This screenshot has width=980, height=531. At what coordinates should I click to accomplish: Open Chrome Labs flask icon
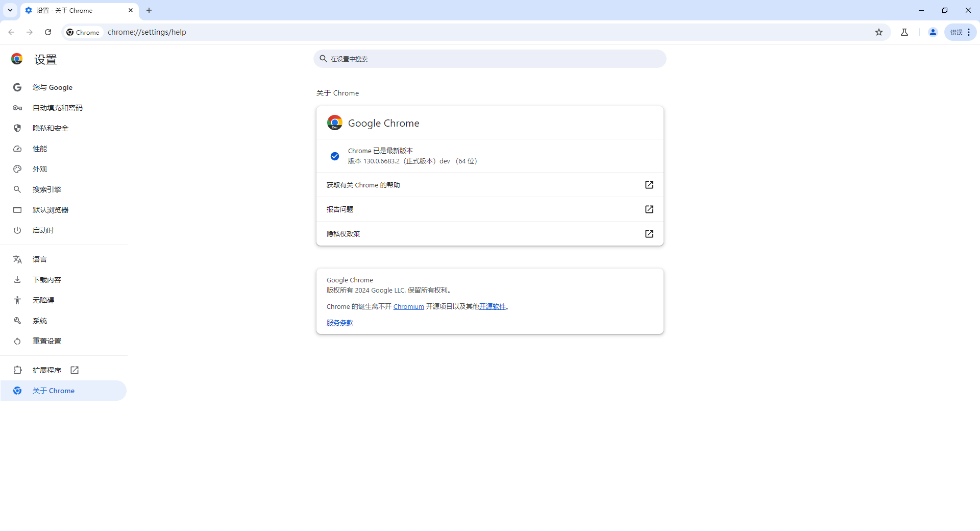904,32
